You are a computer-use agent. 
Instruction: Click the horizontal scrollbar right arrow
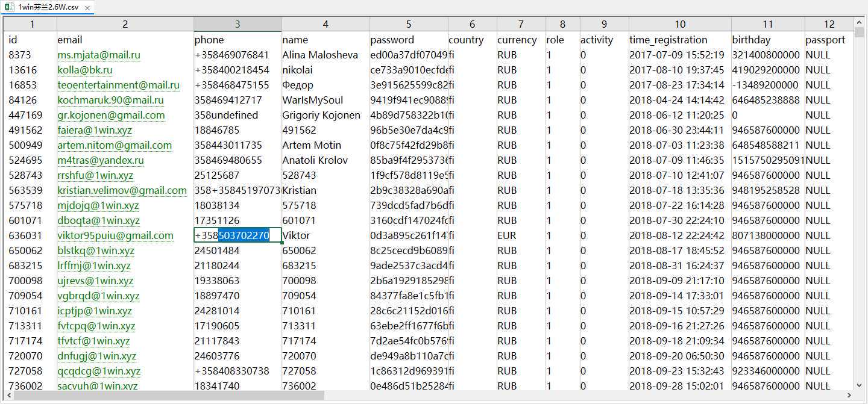pos(849,396)
